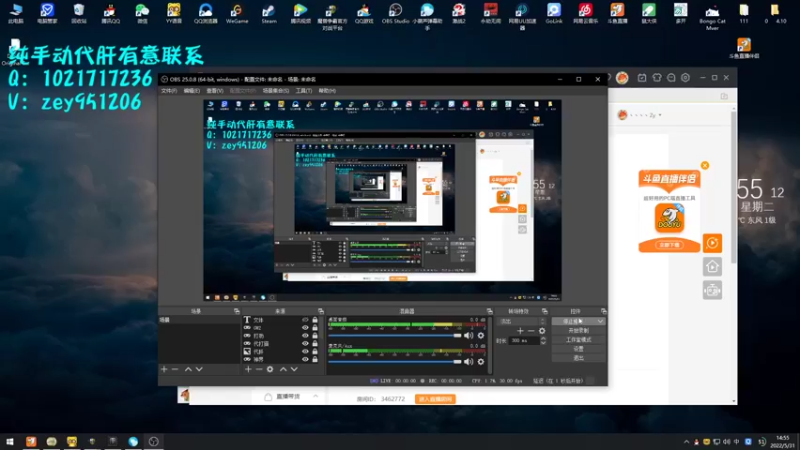Adjust the microphone/Aux volume slider
This screenshot has width=800, height=450.
pos(394,362)
